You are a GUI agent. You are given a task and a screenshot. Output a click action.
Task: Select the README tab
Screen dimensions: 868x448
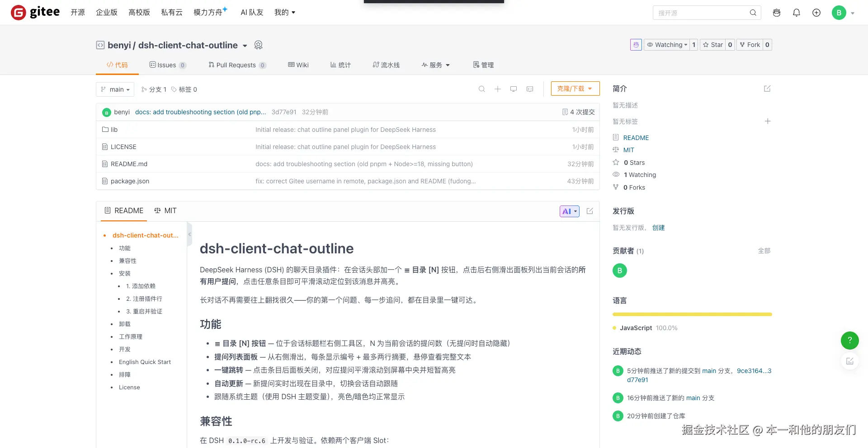pos(124,211)
